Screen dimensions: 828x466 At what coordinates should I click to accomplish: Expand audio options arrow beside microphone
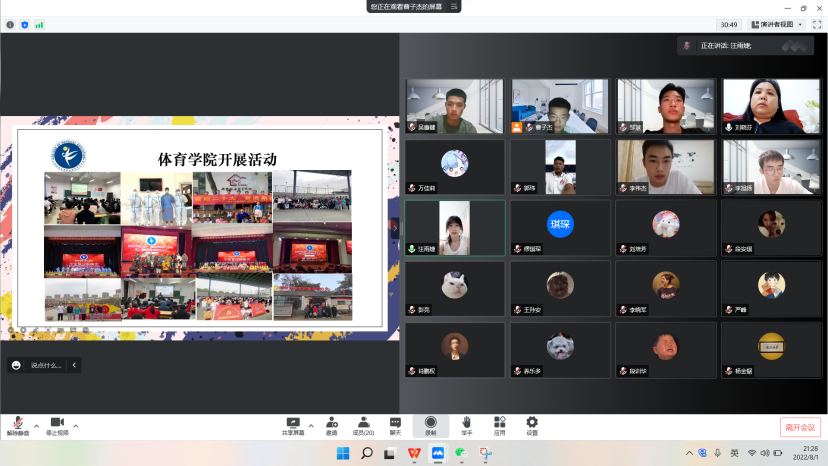pos(37,425)
